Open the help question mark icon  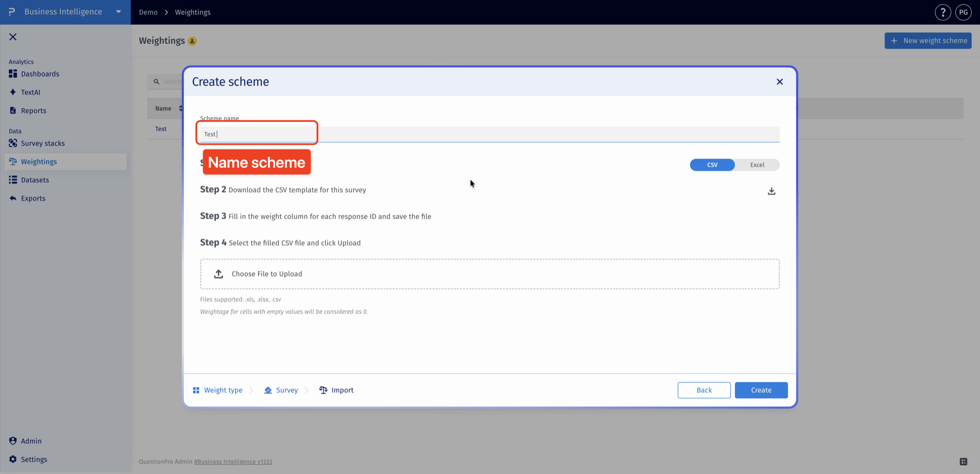[x=943, y=12]
